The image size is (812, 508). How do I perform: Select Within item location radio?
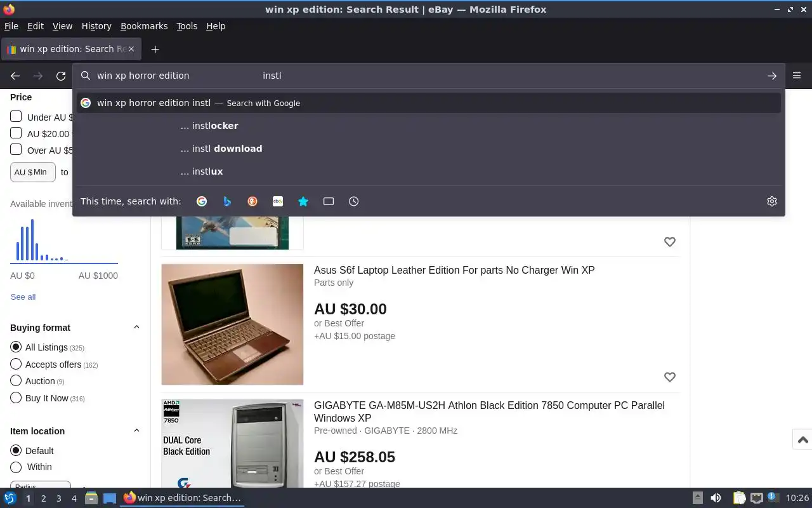point(16,467)
